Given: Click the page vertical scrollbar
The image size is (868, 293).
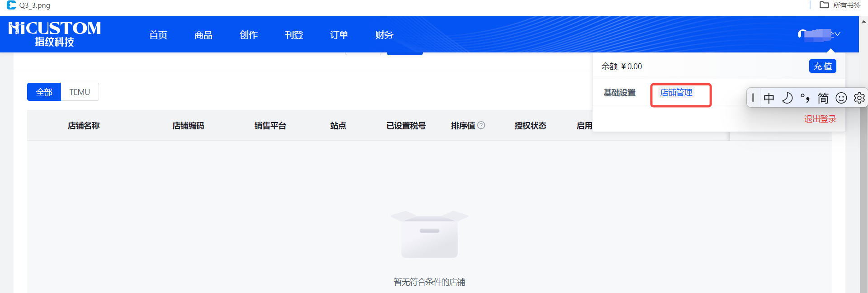Looking at the screenshot, I should point(863,154).
